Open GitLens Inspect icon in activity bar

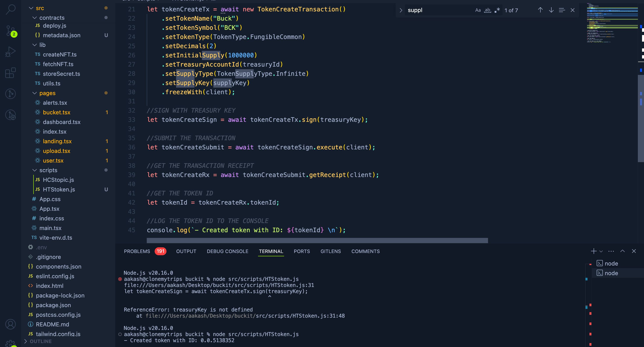[x=11, y=115]
